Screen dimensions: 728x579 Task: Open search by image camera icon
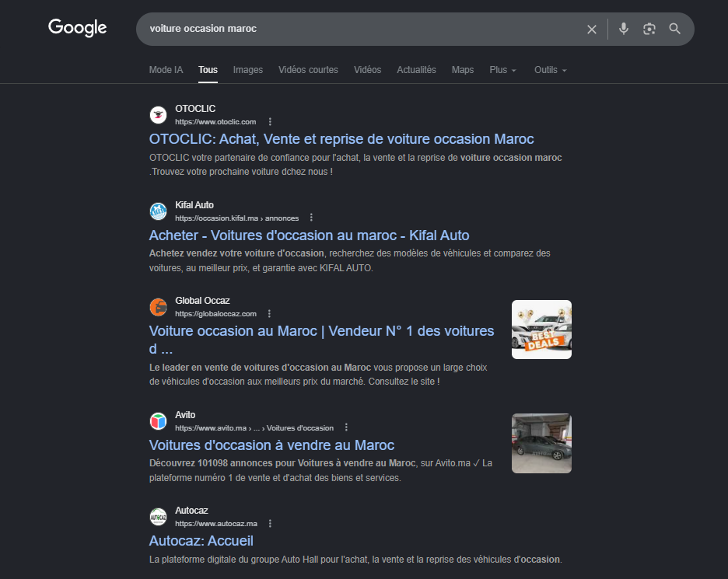649,29
